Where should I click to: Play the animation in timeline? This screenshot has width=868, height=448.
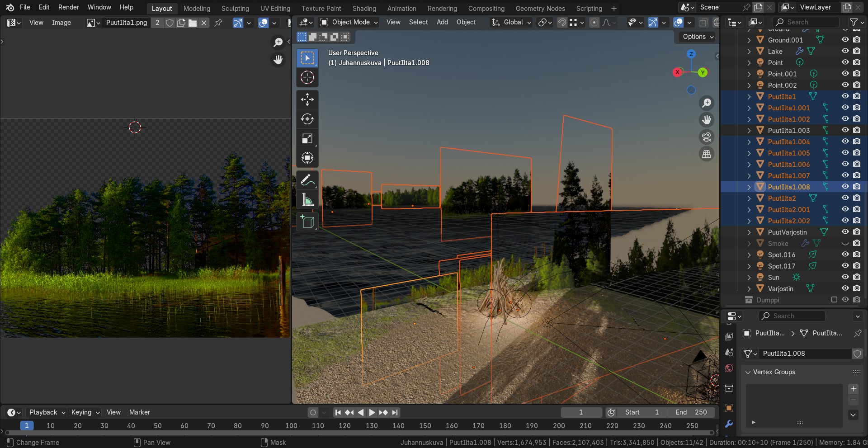tap(372, 412)
